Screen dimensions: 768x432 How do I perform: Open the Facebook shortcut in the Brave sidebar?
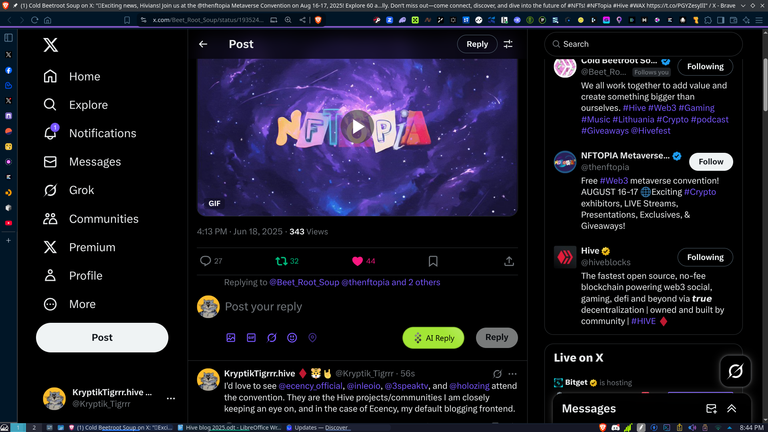(8, 70)
